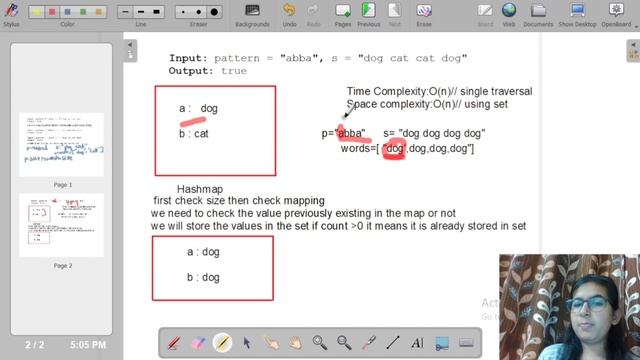Image resolution: width=640 pixels, height=360 pixels.
Task: Select the blue pen color
Action: [x=68, y=12]
